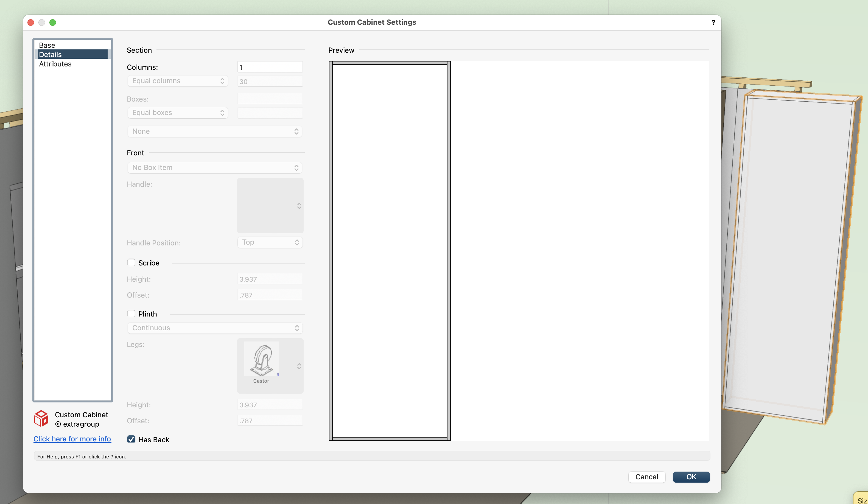The image size is (868, 504).
Task: Click the Castor leg thumbnail image
Action: 261,359
